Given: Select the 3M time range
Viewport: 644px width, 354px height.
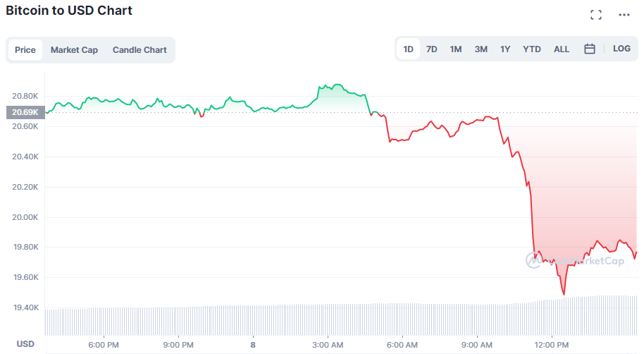Looking at the screenshot, I should click(x=481, y=49).
